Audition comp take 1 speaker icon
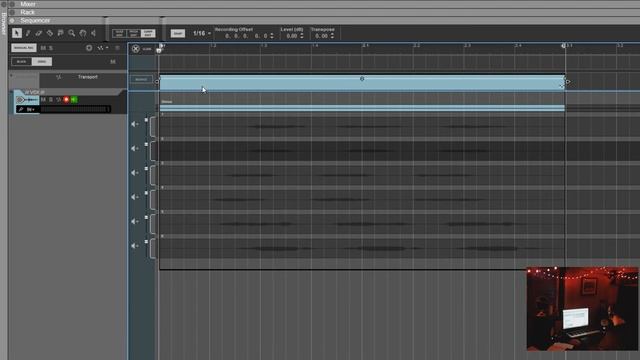The height and width of the screenshot is (360, 640). pos(135,124)
